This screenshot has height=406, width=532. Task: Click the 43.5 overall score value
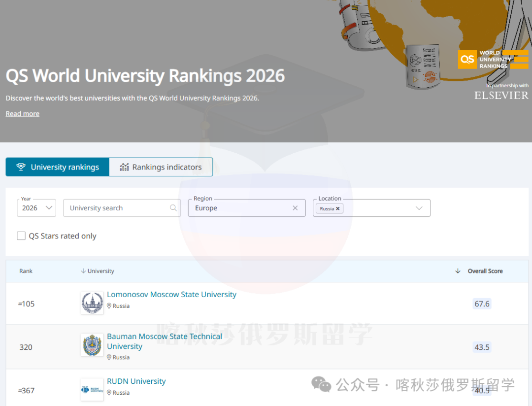point(482,347)
